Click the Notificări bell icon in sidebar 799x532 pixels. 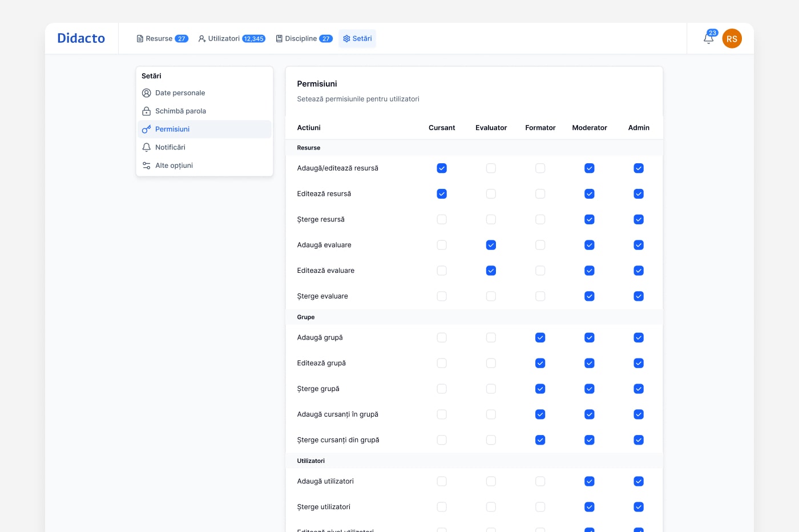point(147,147)
